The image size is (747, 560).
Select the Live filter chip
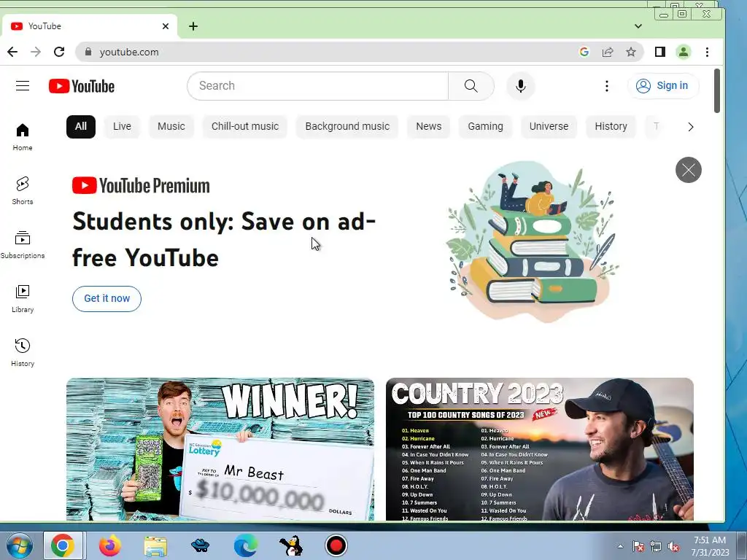click(x=122, y=127)
